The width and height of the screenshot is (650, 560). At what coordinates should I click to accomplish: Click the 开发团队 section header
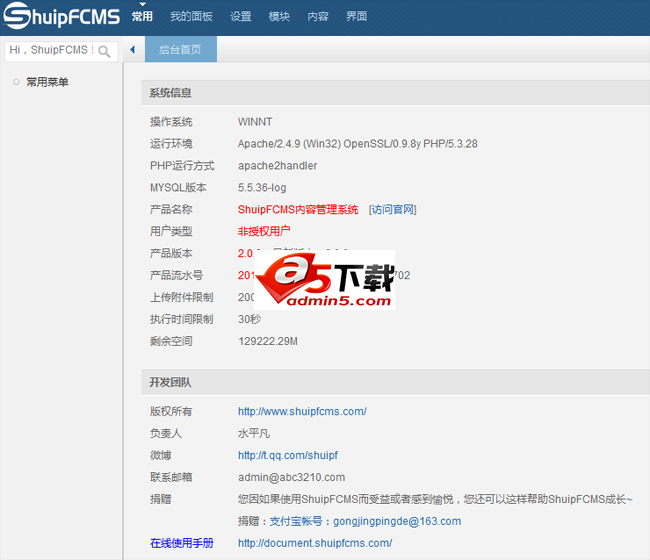pos(170,382)
